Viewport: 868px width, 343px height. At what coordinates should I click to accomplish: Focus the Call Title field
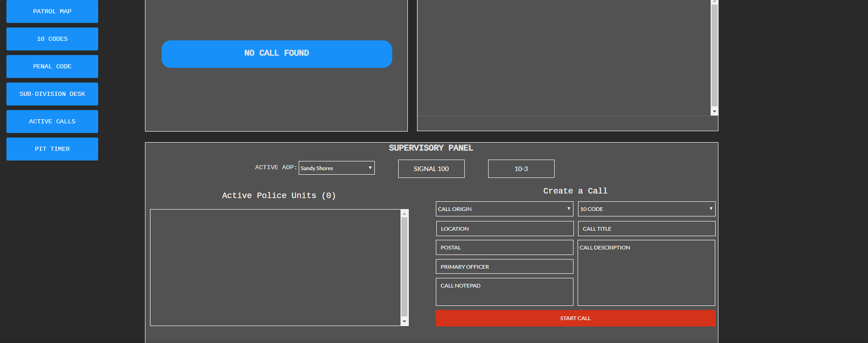(646, 229)
